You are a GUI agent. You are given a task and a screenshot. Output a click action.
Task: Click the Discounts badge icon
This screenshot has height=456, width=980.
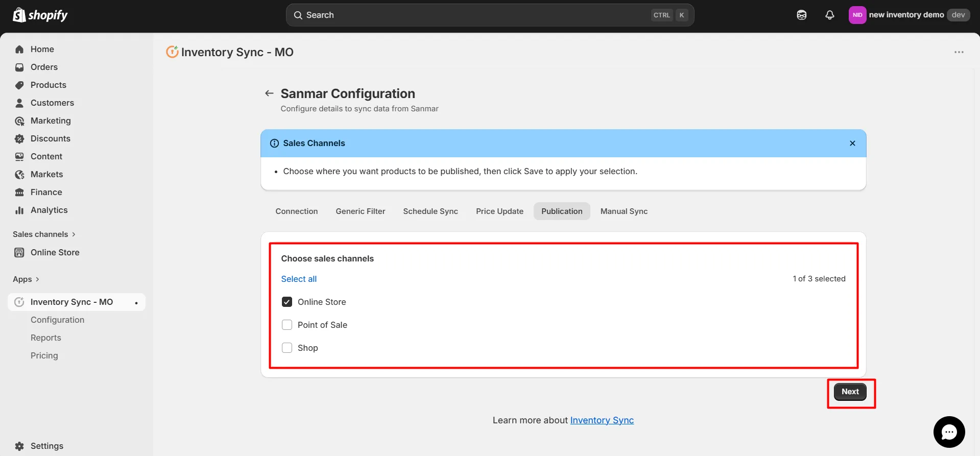coord(19,139)
